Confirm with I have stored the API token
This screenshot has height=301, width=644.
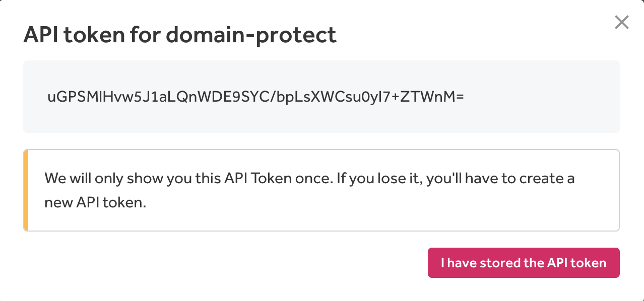pos(524,263)
